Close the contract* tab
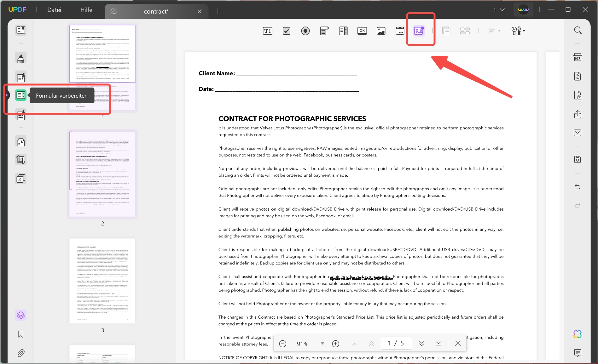 [200, 11]
